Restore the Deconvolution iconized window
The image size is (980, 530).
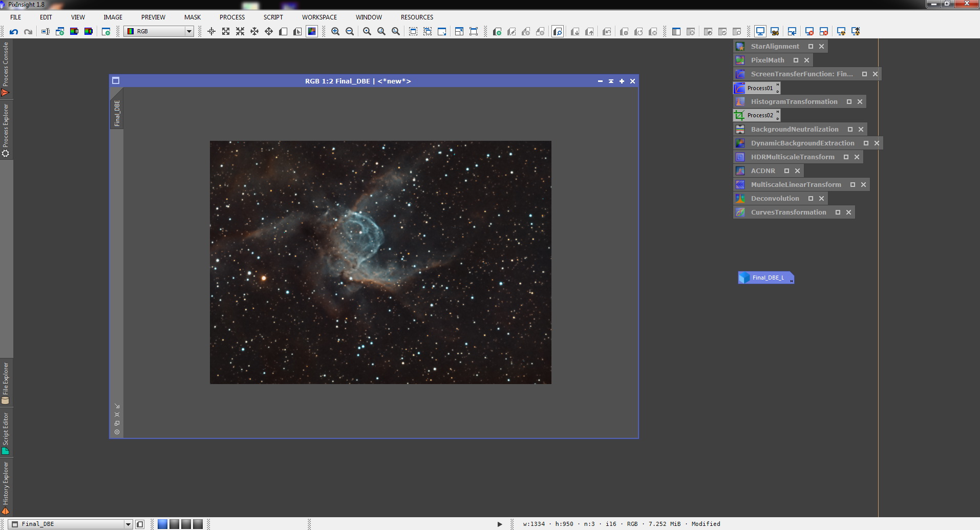(x=811, y=198)
